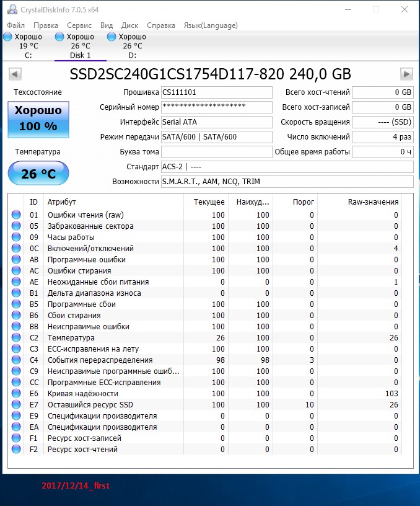This screenshot has width=420, height=506.
Task: Click the empty Буква тома field
Action: click(217, 152)
